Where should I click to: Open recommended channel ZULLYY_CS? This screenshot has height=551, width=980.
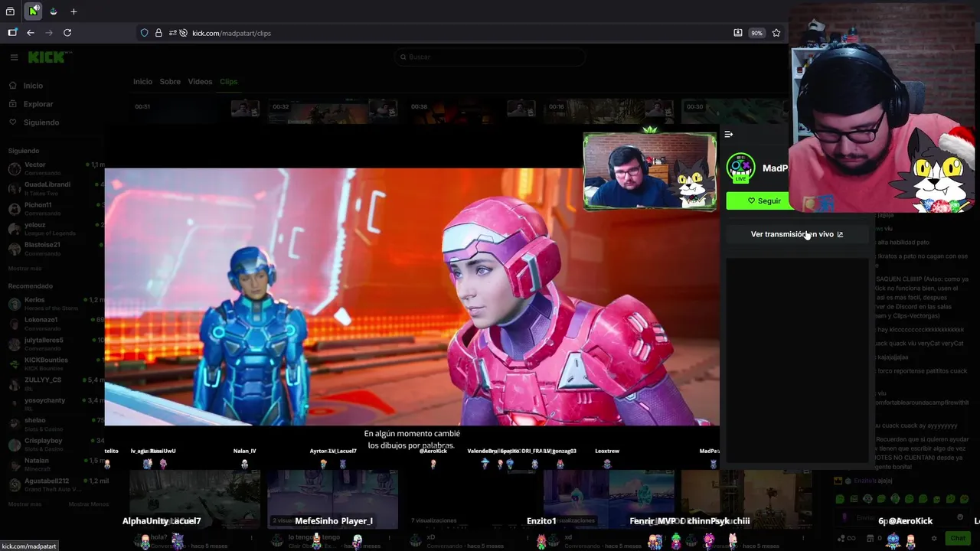[55, 383]
